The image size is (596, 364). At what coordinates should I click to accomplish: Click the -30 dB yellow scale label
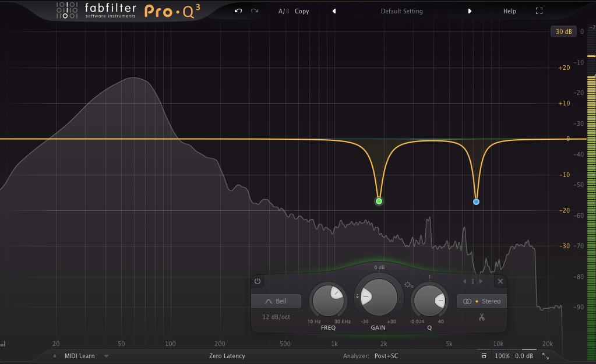[565, 246]
